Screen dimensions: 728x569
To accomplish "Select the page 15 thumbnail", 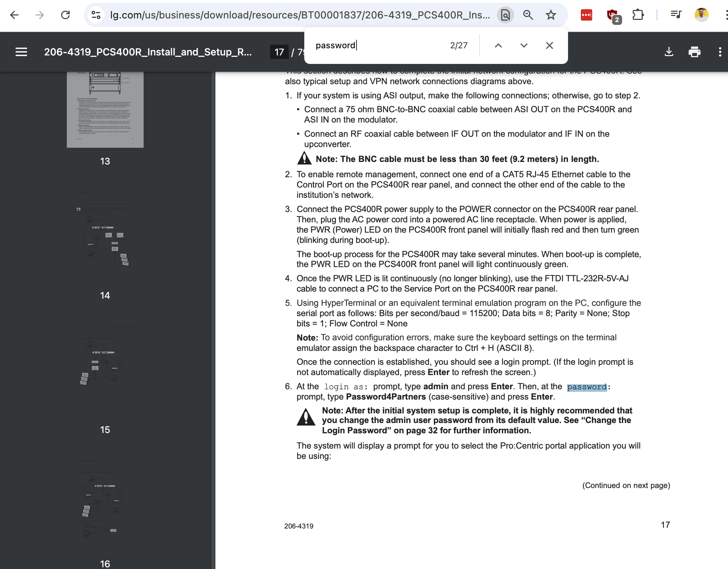I will tap(105, 367).
